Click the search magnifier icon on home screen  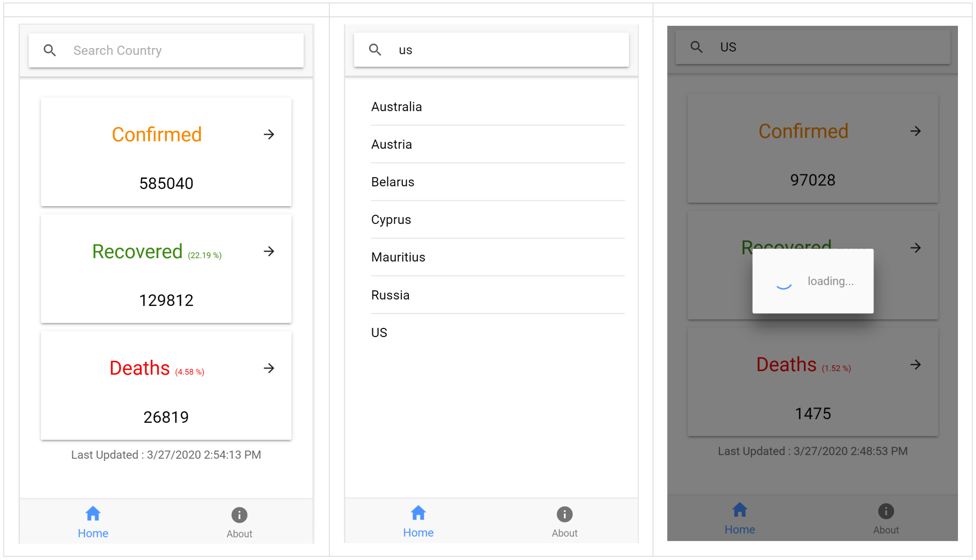point(51,50)
